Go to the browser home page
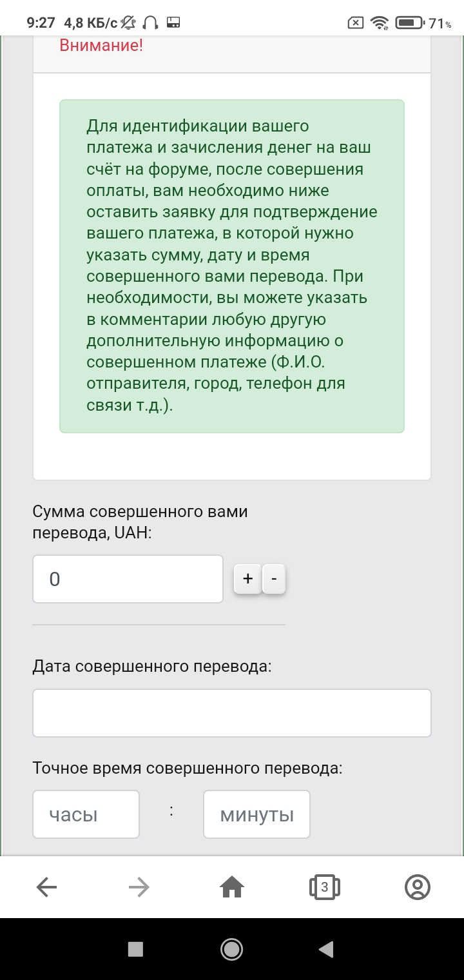This screenshot has height=980, width=464. 232,888
